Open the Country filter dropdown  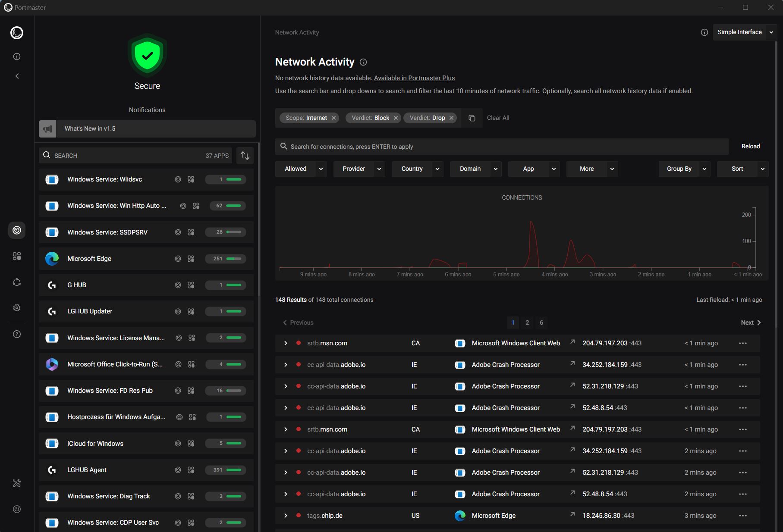pos(417,169)
